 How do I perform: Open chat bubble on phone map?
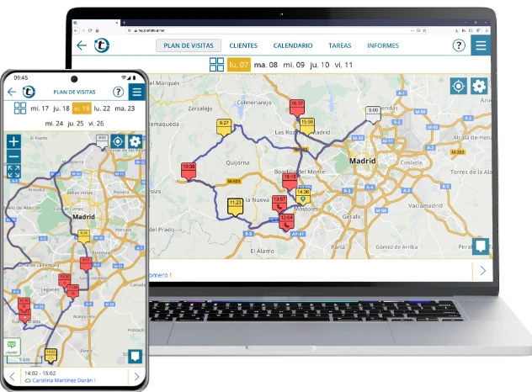click(x=135, y=357)
